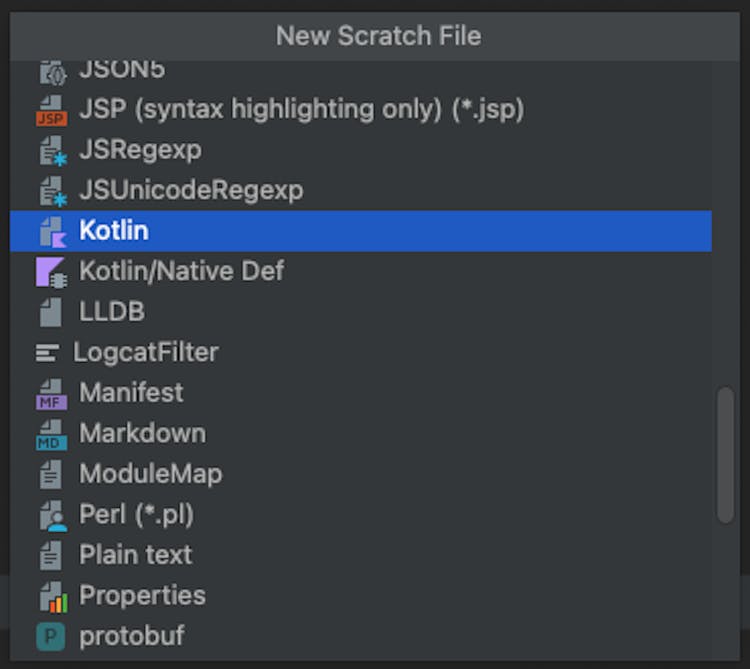Viewport: 750px width, 669px height.
Task: Click the Manifest MF icon
Action: coord(51,393)
